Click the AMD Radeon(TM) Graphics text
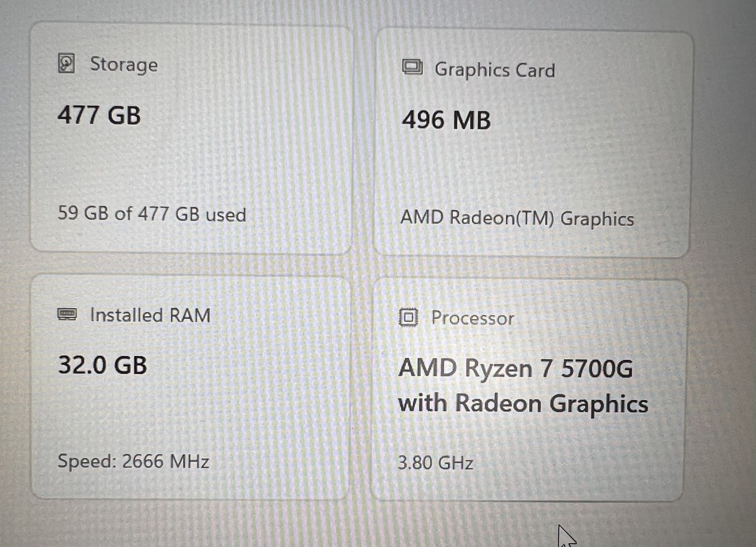This screenshot has width=756, height=547. [x=517, y=218]
